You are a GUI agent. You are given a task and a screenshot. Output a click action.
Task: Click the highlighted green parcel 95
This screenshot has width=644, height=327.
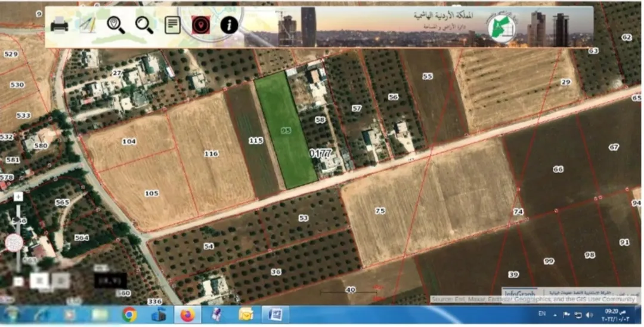(x=286, y=130)
